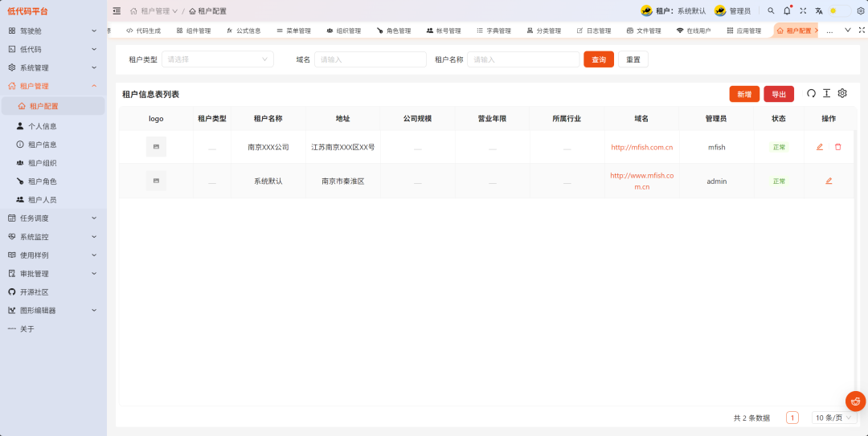This screenshot has height=436, width=868.
Task: Open 租户人员 sidebar item
Action: (53, 200)
